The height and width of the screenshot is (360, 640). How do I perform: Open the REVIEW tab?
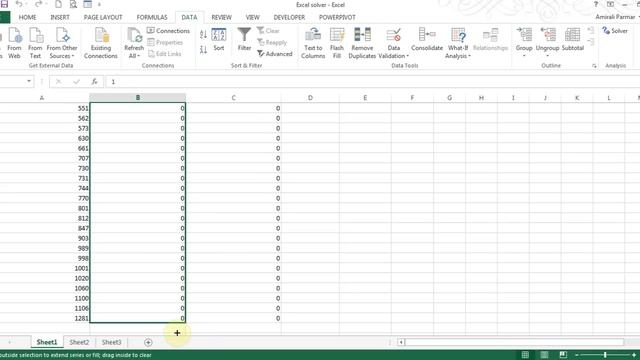222,17
